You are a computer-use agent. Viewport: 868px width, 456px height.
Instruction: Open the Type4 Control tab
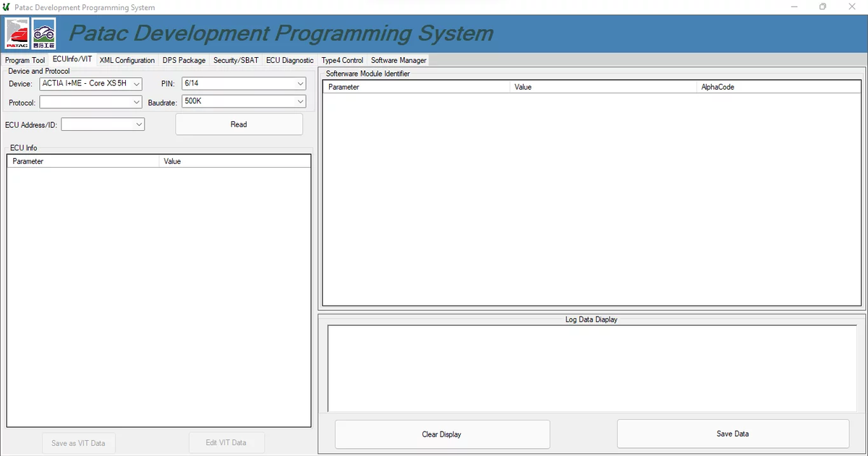pos(341,60)
